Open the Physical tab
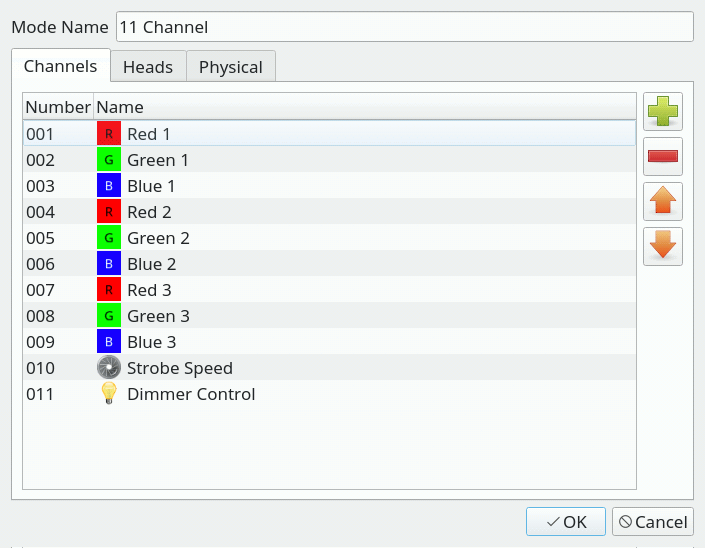The width and height of the screenshot is (705, 548). coord(231,67)
